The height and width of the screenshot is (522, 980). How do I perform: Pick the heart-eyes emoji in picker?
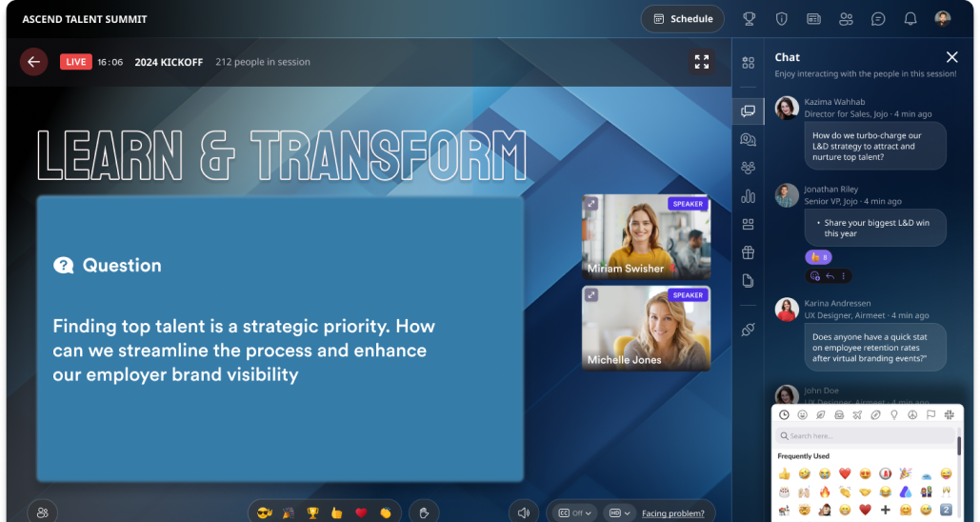tap(866, 473)
